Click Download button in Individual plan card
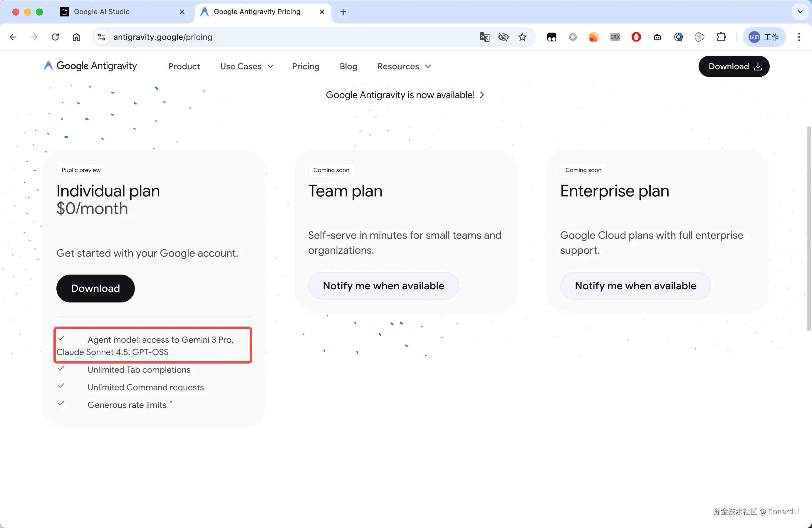The height and width of the screenshot is (528, 812). (95, 288)
